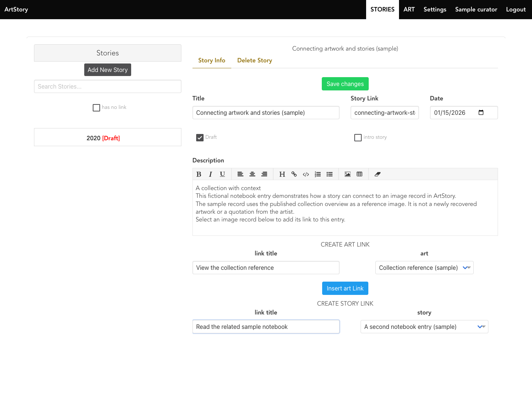Insert a numbered list
The height and width of the screenshot is (406, 532).
pyautogui.click(x=318, y=174)
